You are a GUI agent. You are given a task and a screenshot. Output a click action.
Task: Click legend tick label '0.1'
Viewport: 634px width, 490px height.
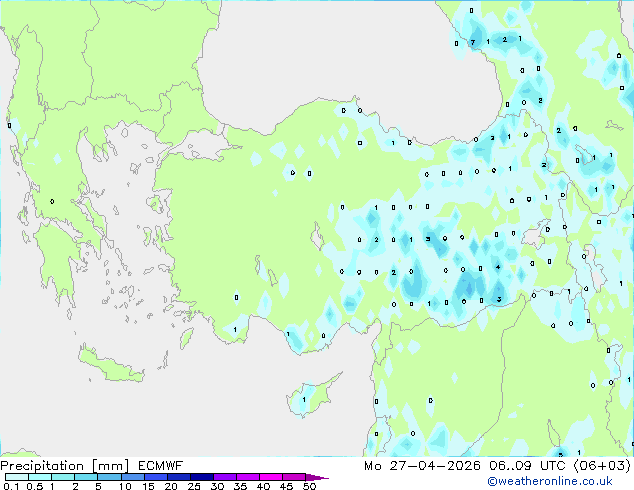coord(11,486)
